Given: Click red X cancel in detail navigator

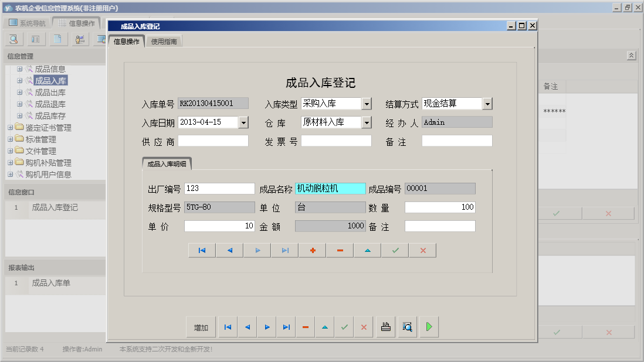Looking at the screenshot, I should pyautogui.click(x=423, y=250).
